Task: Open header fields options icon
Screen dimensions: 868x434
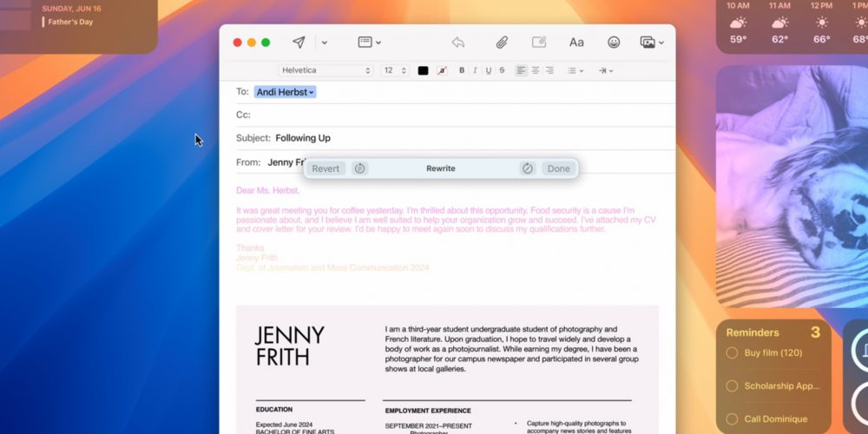Action: click(365, 42)
